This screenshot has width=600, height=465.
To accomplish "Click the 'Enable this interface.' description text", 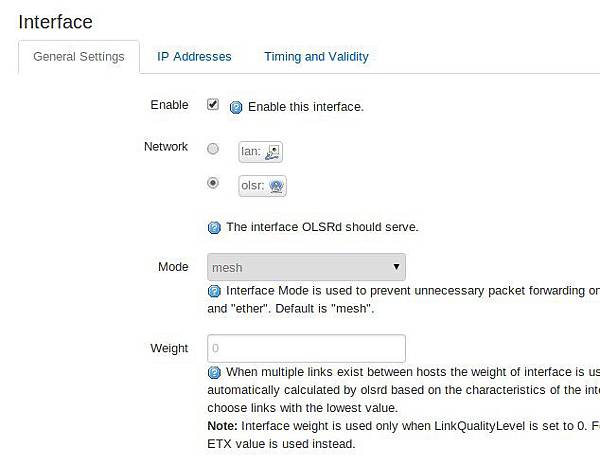I will pos(306,107).
